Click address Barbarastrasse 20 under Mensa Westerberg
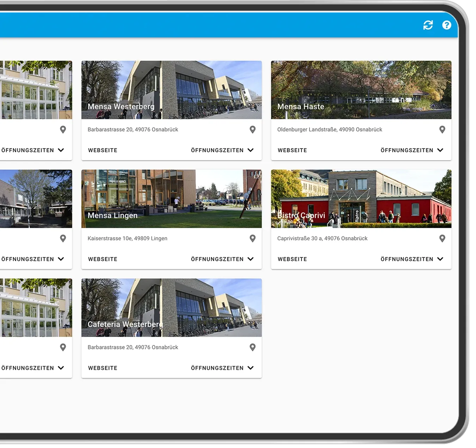Screen dimensions: 476x448 point(133,129)
